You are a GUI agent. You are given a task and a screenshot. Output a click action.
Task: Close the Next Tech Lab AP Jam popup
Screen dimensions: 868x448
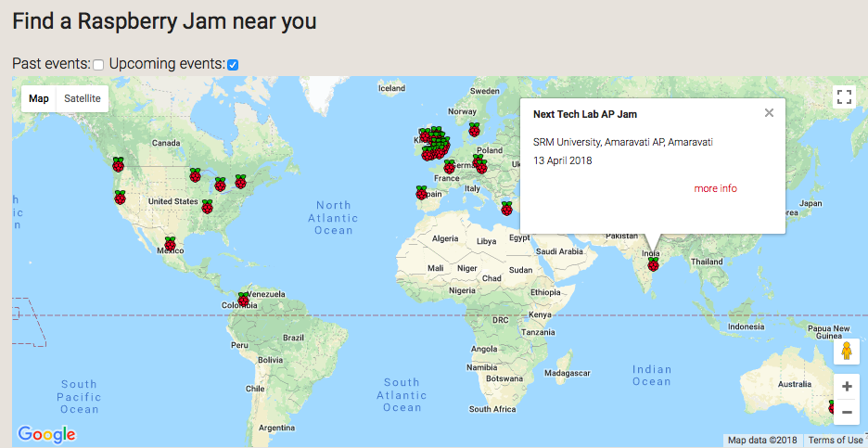769,113
